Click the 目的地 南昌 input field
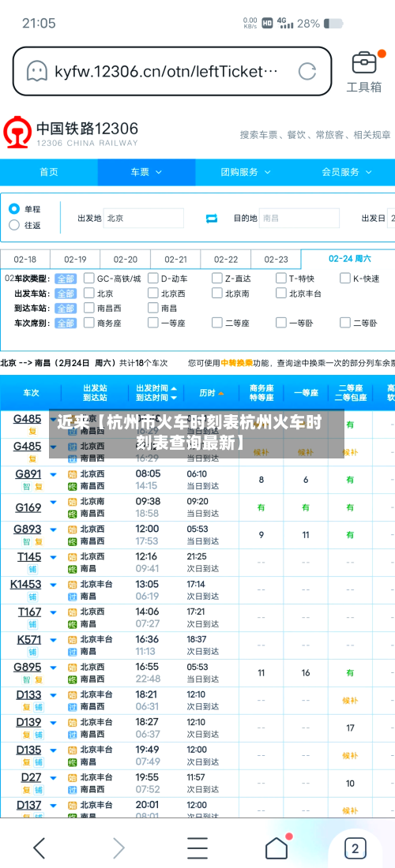This screenshot has width=395, height=868. pos(299,218)
